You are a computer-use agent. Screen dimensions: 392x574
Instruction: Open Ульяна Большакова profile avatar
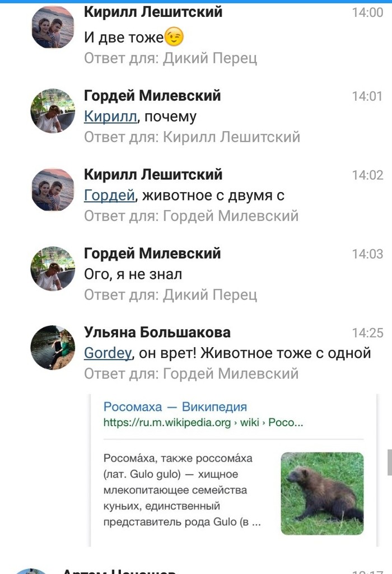point(52,348)
